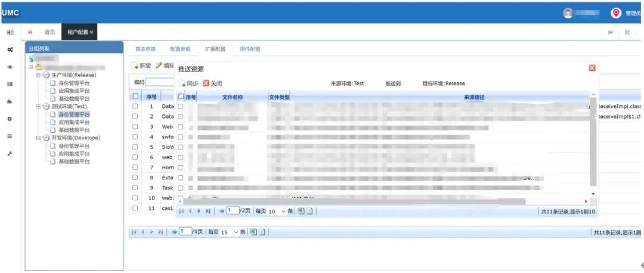Click the green Excel export icon in dialog pager

click(301, 211)
